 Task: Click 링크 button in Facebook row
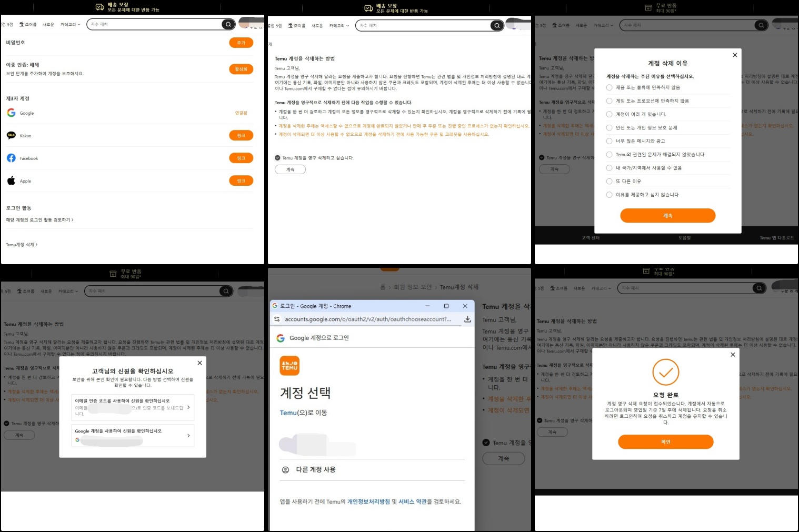(241, 158)
